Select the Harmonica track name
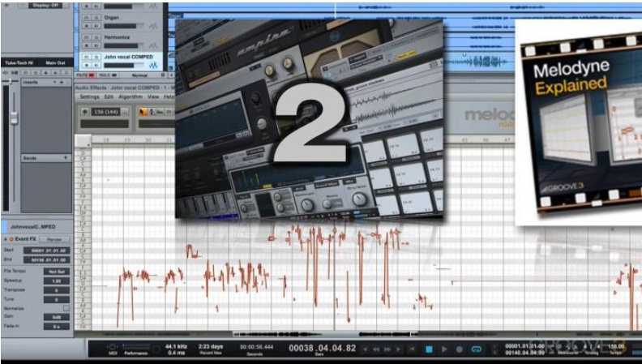Image resolution: width=642 pixels, height=364 pixels. (117, 37)
